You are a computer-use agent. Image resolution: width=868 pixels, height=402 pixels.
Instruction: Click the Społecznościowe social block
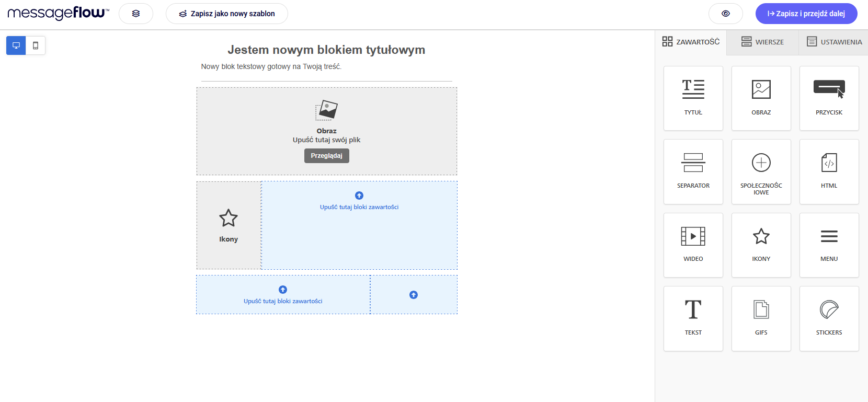761,171
